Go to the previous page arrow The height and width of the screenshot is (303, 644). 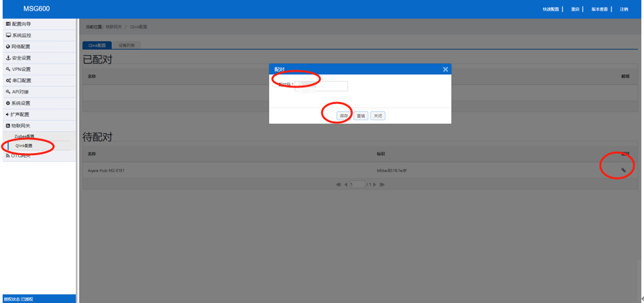pyautogui.click(x=345, y=184)
